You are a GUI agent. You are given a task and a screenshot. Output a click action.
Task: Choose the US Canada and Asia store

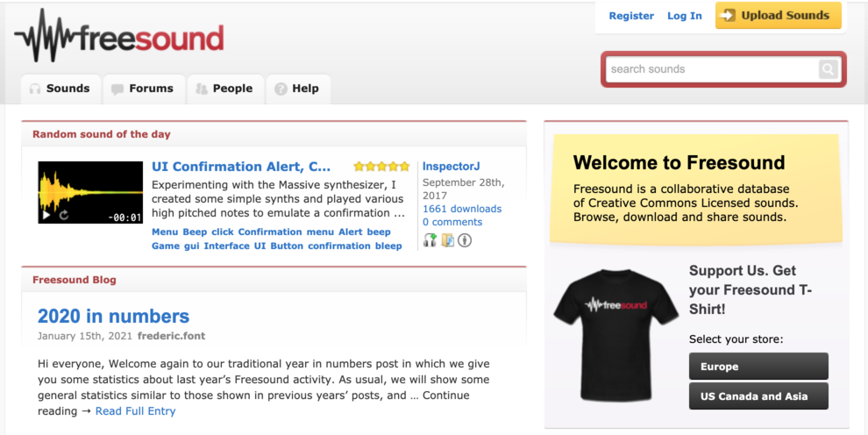tap(758, 396)
